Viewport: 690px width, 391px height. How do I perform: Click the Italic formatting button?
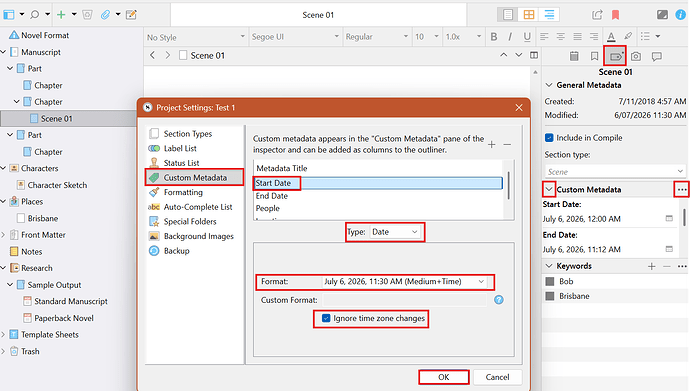(510, 37)
